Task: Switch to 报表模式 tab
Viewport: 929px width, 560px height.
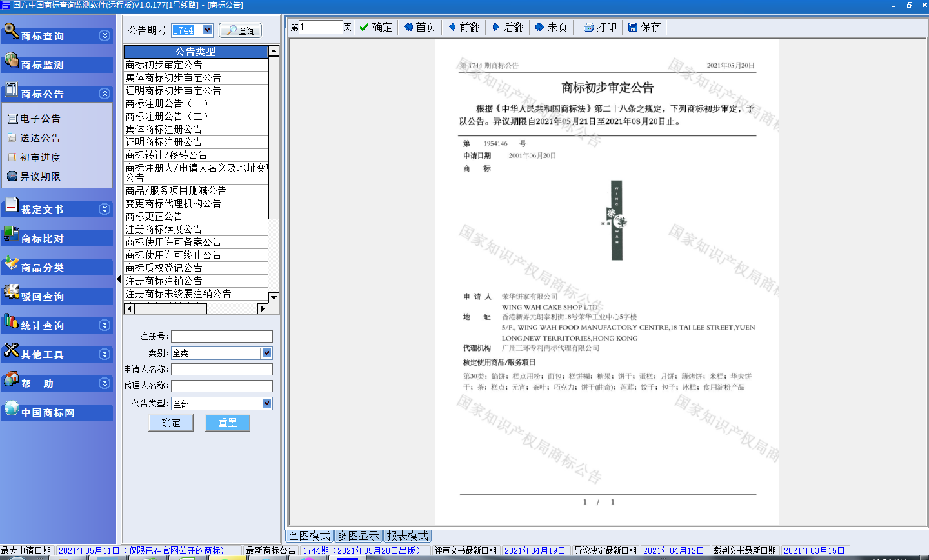Action: [407, 535]
